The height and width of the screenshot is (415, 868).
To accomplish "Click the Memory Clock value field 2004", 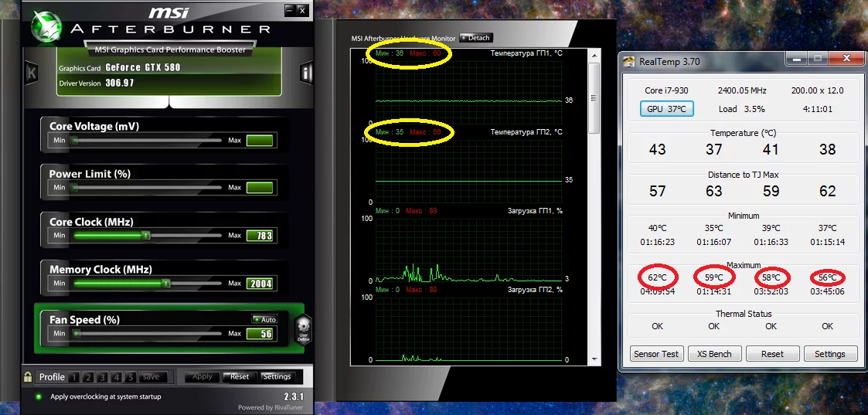I will click(260, 284).
